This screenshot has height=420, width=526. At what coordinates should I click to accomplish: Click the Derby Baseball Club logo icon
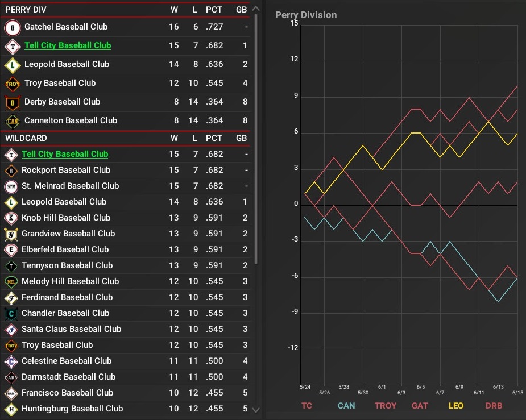[x=13, y=102]
